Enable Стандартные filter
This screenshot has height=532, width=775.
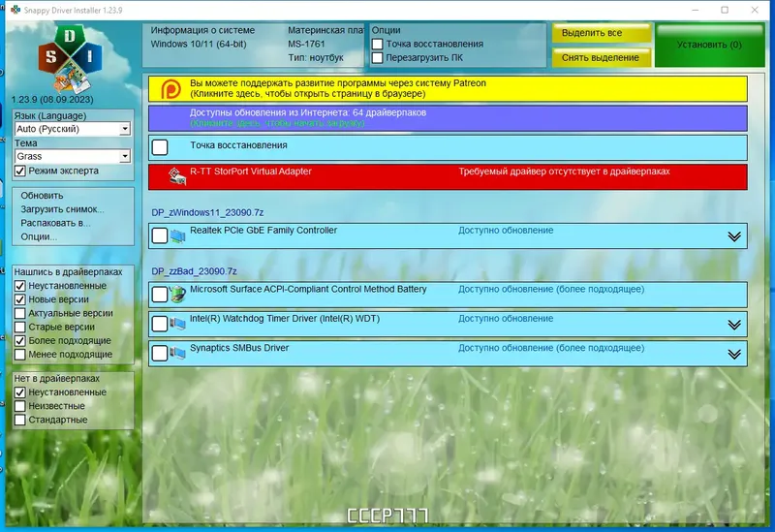point(19,420)
